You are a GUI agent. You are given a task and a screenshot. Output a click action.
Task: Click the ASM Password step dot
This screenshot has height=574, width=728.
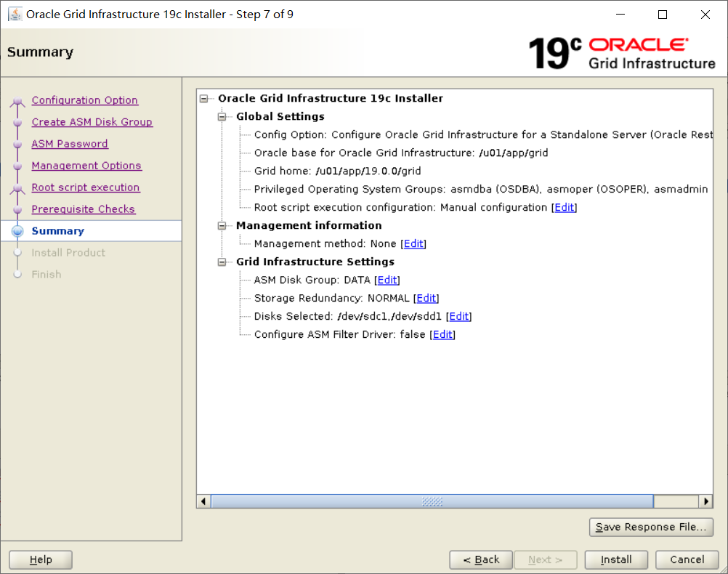[x=17, y=145]
